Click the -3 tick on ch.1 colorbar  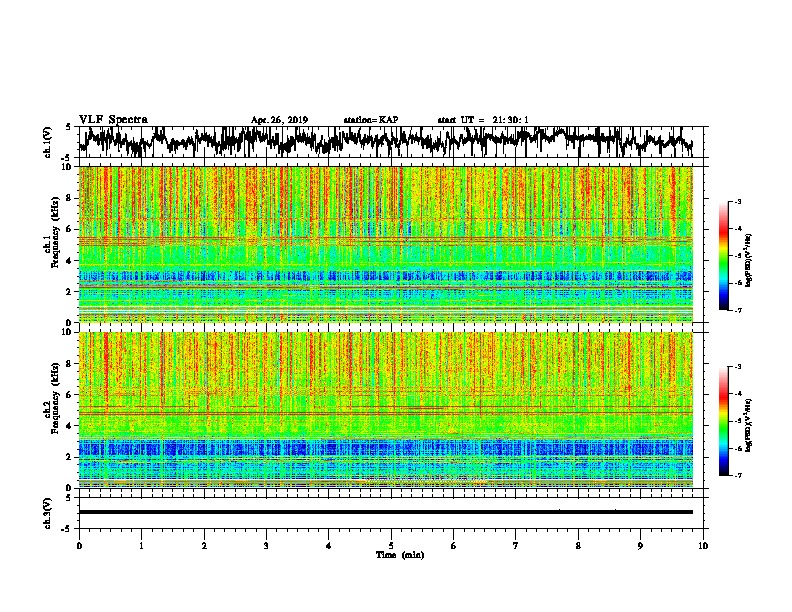pos(737,201)
